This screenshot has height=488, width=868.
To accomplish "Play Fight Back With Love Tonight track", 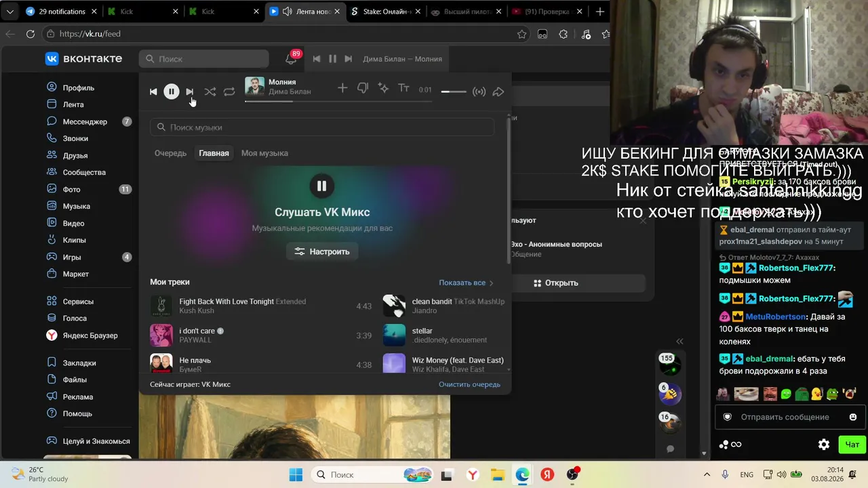I will click(260, 306).
